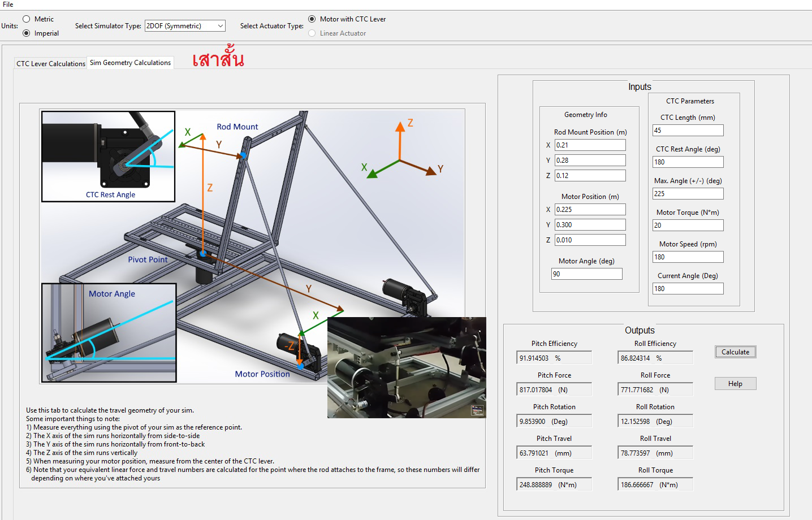Click the Help button
Viewport: 812px width, 520px height.
735,384
